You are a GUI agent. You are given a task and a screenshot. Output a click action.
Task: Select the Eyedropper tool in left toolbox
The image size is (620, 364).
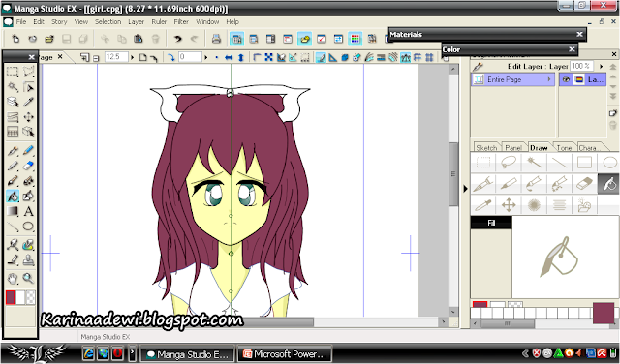pos(28,102)
